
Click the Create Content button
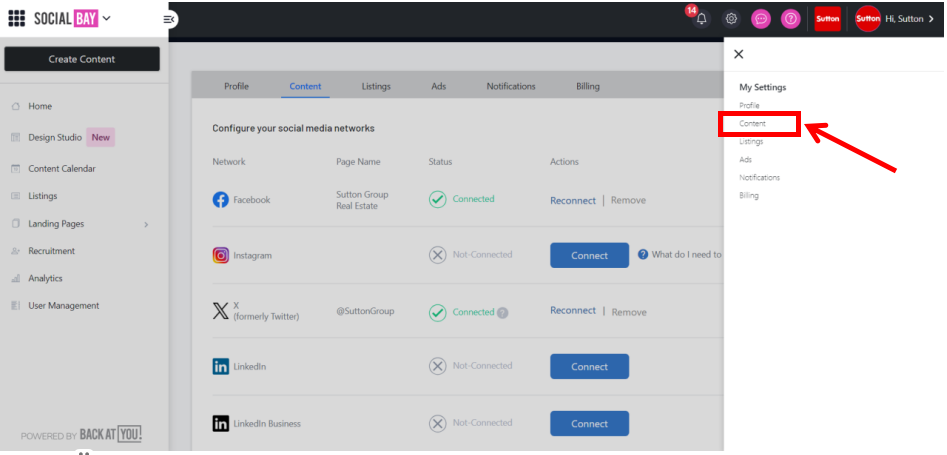tap(82, 59)
